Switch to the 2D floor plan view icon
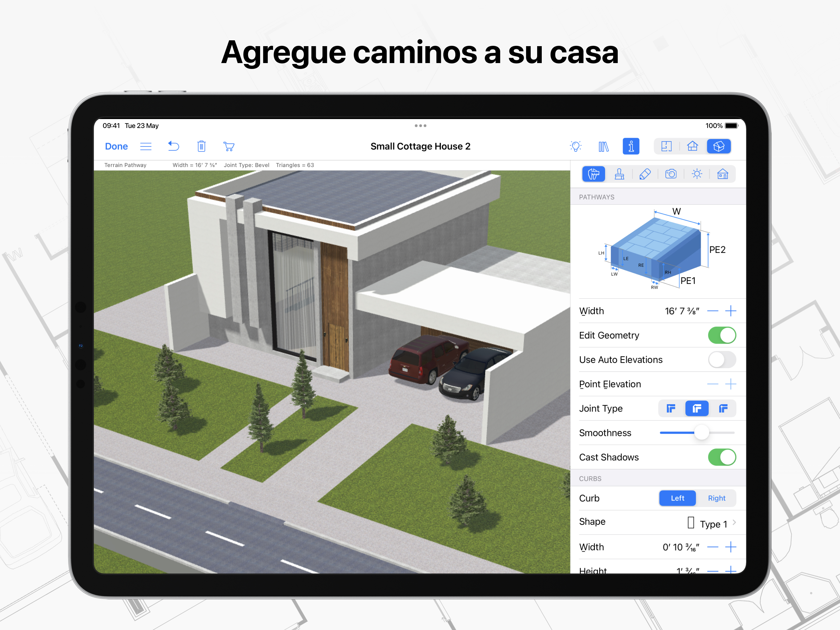This screenshot has width=840, height=630. click(666, 146)
